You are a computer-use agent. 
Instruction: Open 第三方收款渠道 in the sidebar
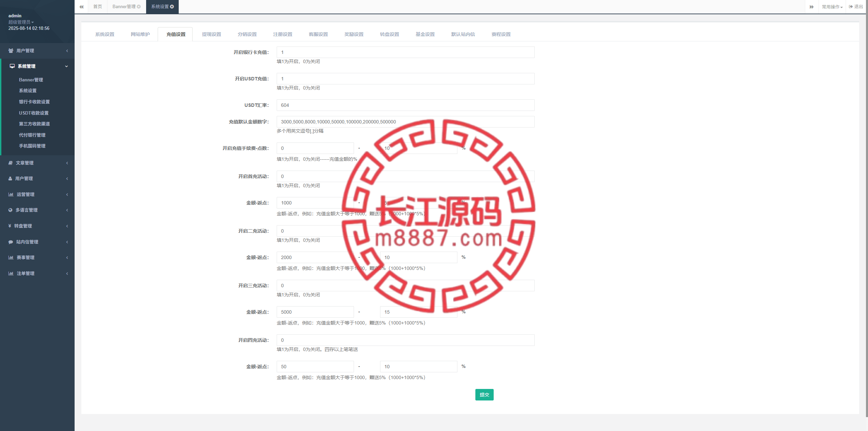(34, 124)
